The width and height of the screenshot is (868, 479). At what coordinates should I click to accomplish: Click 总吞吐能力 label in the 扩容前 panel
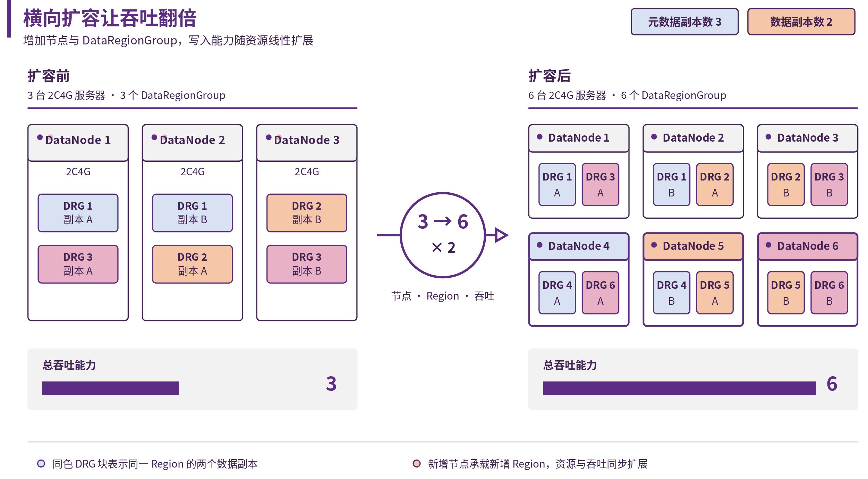point(69,365)
